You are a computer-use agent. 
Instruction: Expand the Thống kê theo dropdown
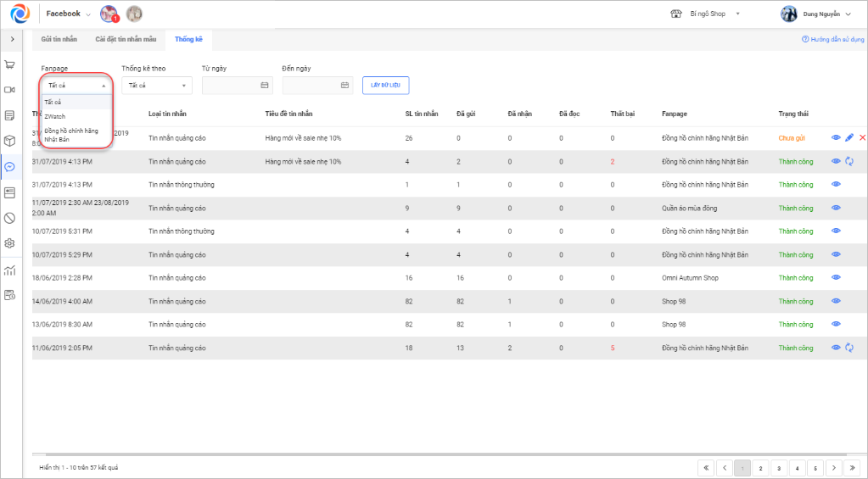coord(156,86)
